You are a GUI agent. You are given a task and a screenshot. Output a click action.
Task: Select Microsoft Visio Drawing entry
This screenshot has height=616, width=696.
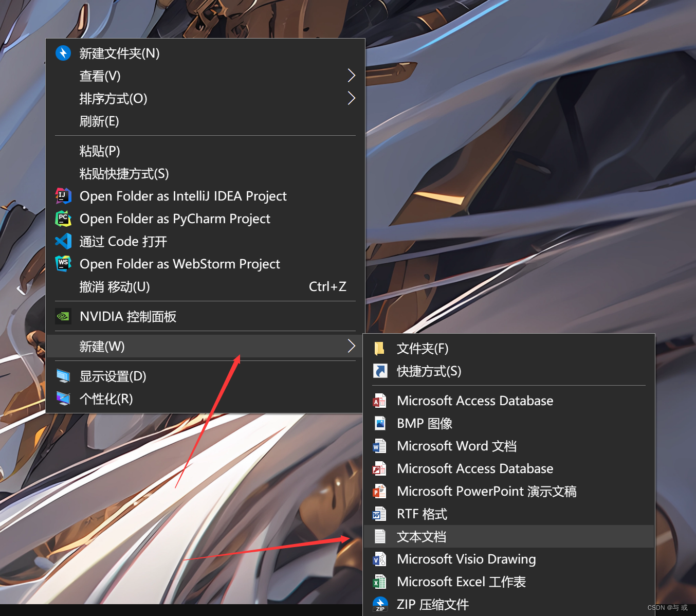509,559
